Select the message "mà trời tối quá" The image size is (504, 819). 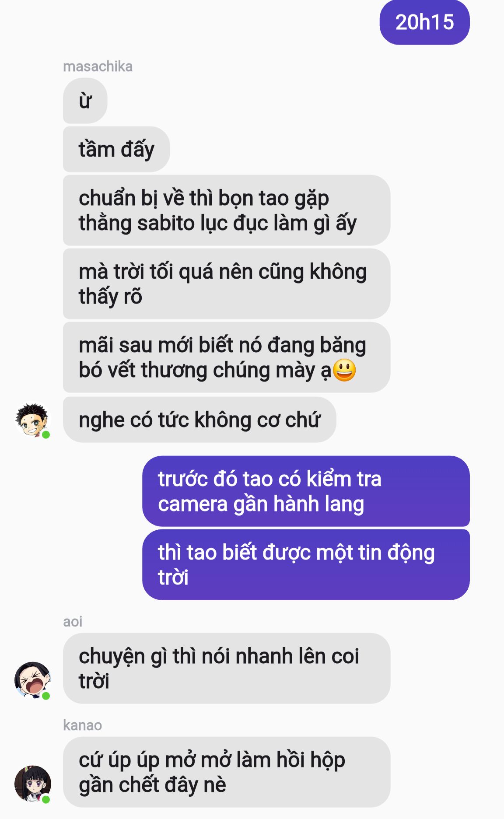(x=227, y=284)
